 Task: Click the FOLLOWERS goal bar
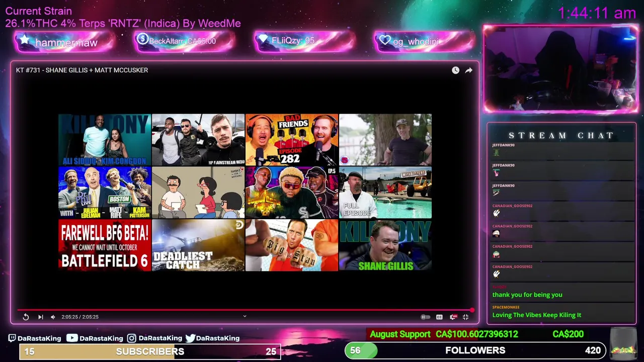pyautogui.click(x=475, y=350)
